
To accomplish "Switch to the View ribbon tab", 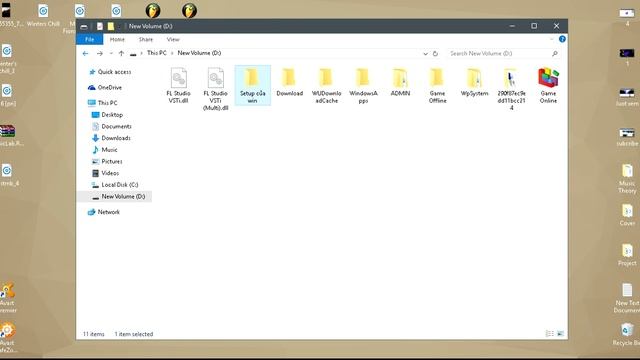I will tap(173, 39).
